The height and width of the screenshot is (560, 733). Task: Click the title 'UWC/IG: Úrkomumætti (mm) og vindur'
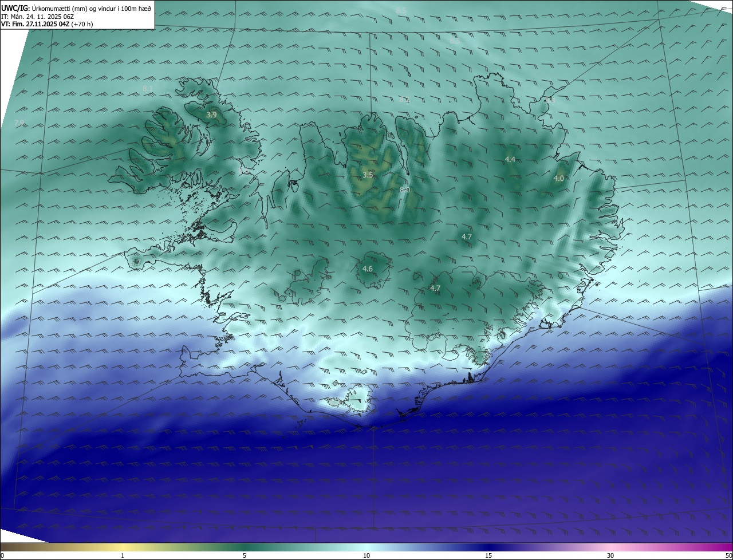click(76, 7)
